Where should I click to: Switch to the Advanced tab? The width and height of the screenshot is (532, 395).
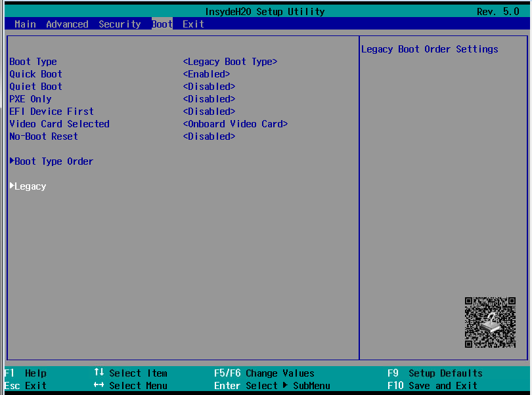click(67, 24)
